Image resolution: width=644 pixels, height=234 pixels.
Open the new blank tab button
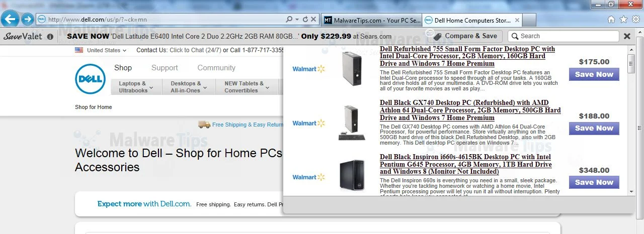pyautogui.click(x=530, y=21)
